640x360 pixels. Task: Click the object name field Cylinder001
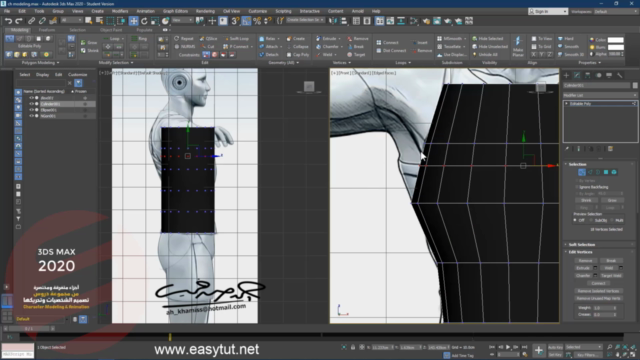(597, 85)
